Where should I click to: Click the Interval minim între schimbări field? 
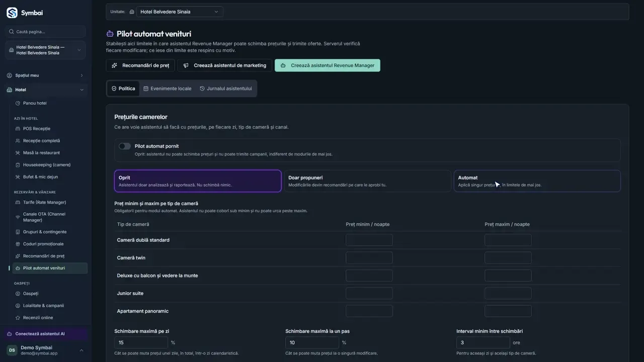483,342
